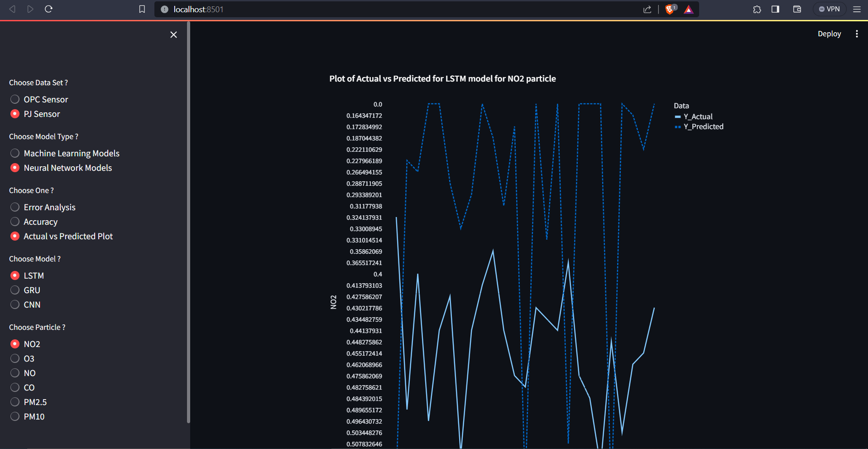
Task: View site information for localhost
Action: 164,10
